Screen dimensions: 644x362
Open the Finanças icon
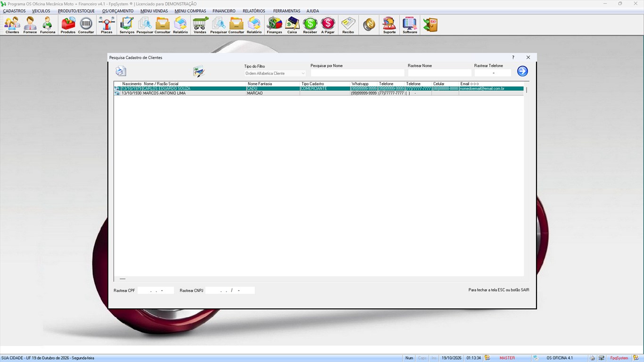tap(274, 25)
